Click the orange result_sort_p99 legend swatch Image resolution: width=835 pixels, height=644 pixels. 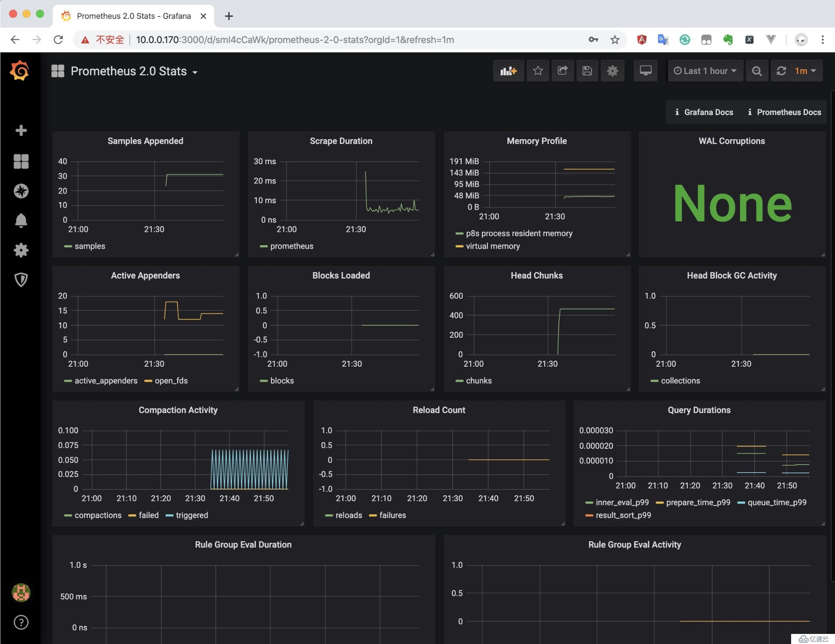click(x=589, y=515)
